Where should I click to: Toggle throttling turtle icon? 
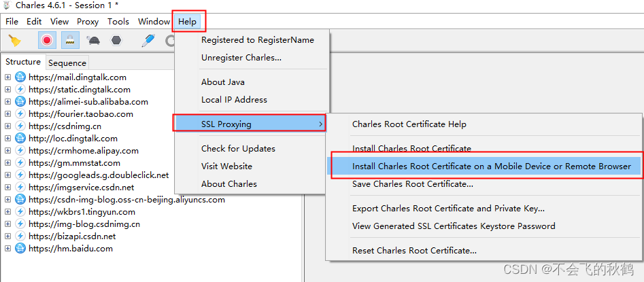94,40
